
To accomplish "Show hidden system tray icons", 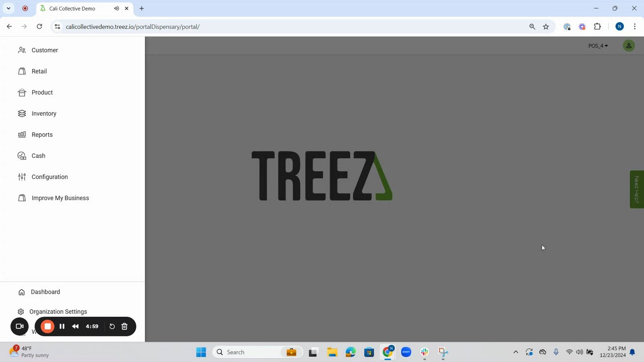I will 515,352.
